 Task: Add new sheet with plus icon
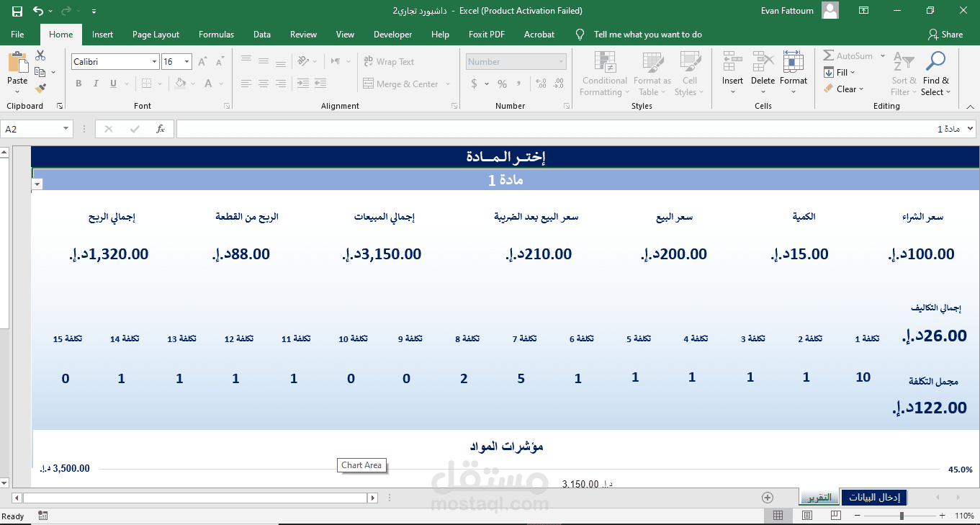768,498
